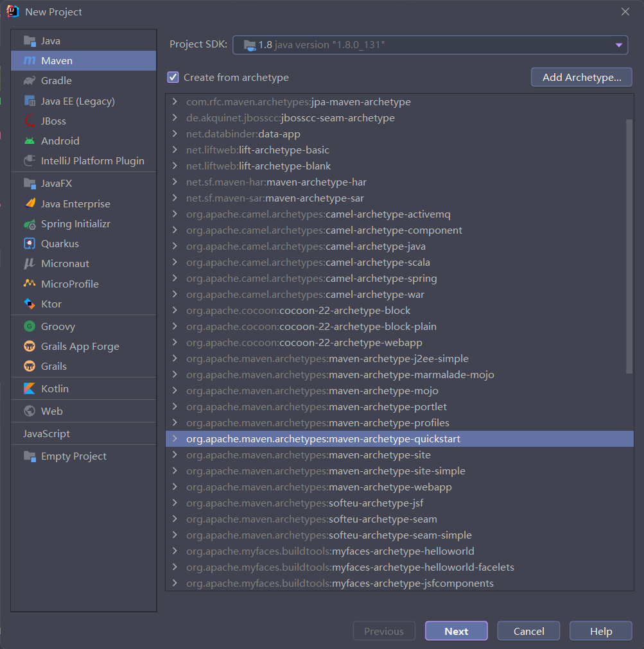The image size is (644, 649).
Task: Select maven-archetype-har archetype row
Action: click(x=399, y=182)
